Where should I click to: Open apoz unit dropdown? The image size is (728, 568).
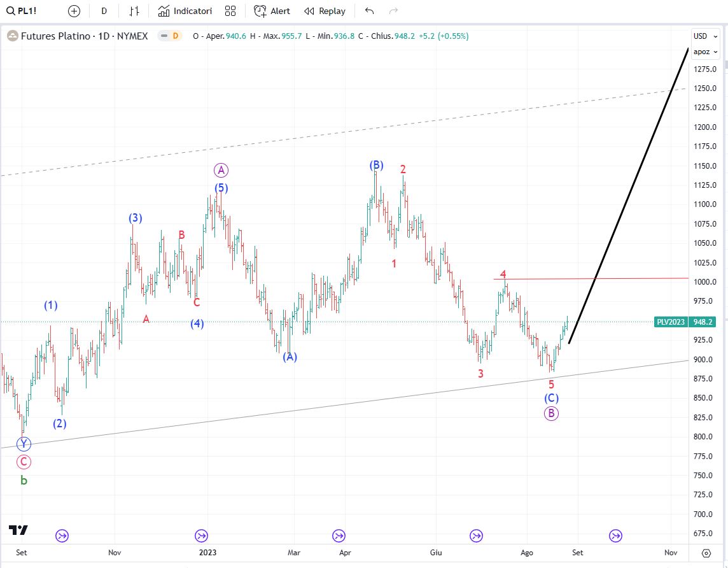tap(705, 52)
